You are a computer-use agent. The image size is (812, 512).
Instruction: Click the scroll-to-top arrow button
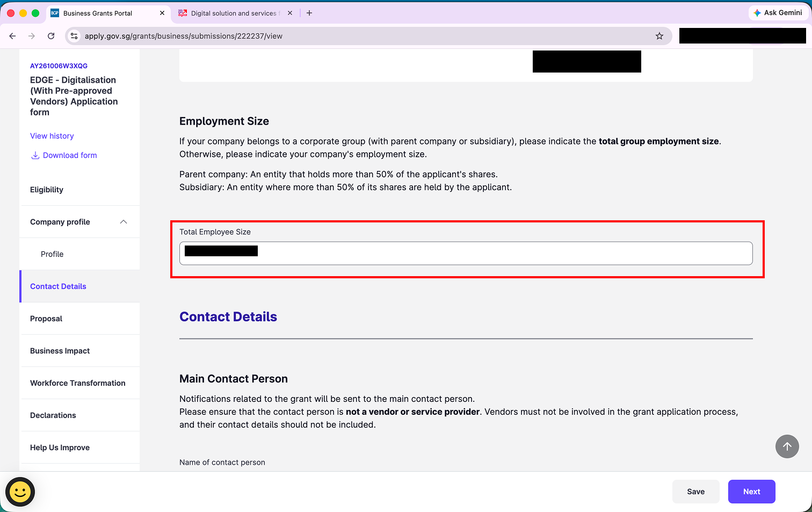pos(787,446)
